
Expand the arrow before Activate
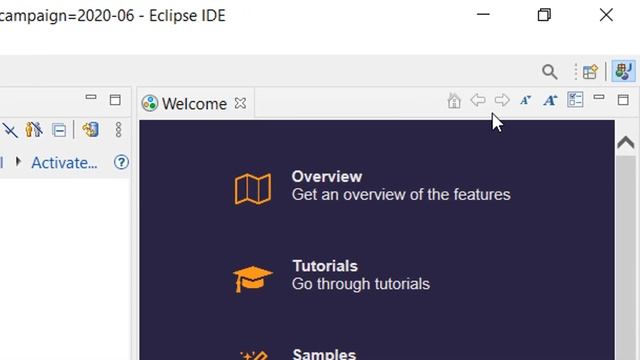[18, 162]
